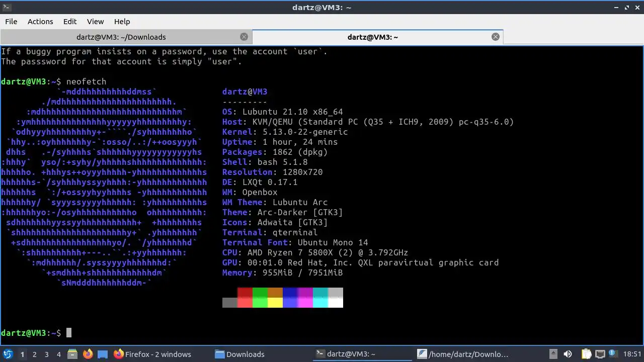Viewport: 644px width, 362px height.
Task: Launch Firefox from the quick launch icon
Action: click(x=88, y=354)
